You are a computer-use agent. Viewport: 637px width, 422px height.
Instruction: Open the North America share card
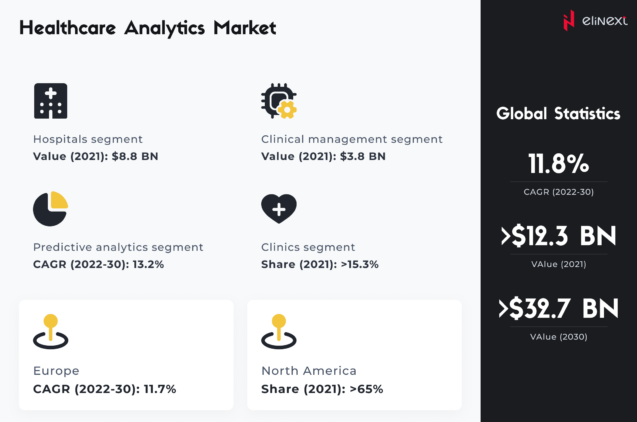pos(354,355)
